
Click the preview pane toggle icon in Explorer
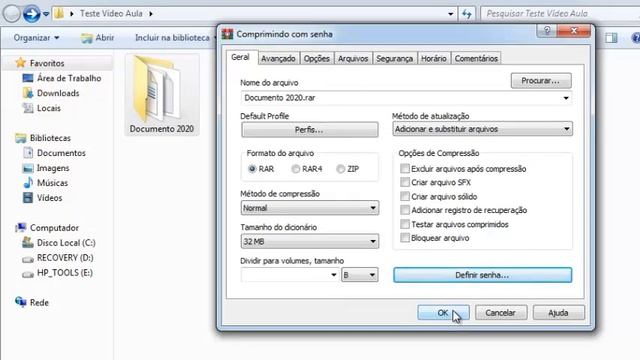pos(611,38)
